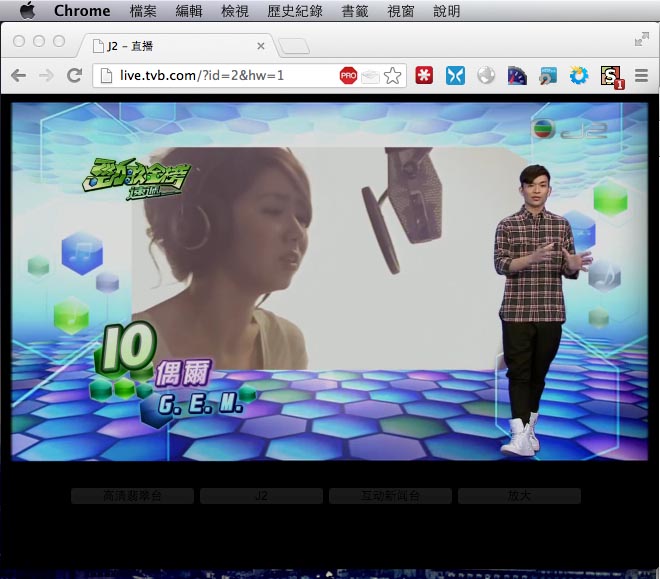Viewport: 660px width, 579px height.
Task: Open the Chrome application menu
Action: pos(82,11)
